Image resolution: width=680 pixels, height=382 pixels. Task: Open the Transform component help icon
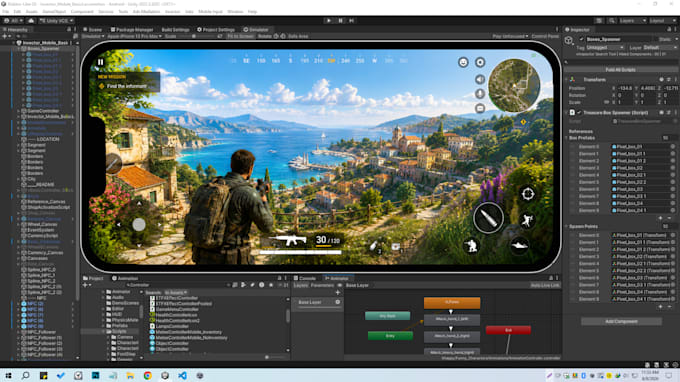[x=661, y=80]
